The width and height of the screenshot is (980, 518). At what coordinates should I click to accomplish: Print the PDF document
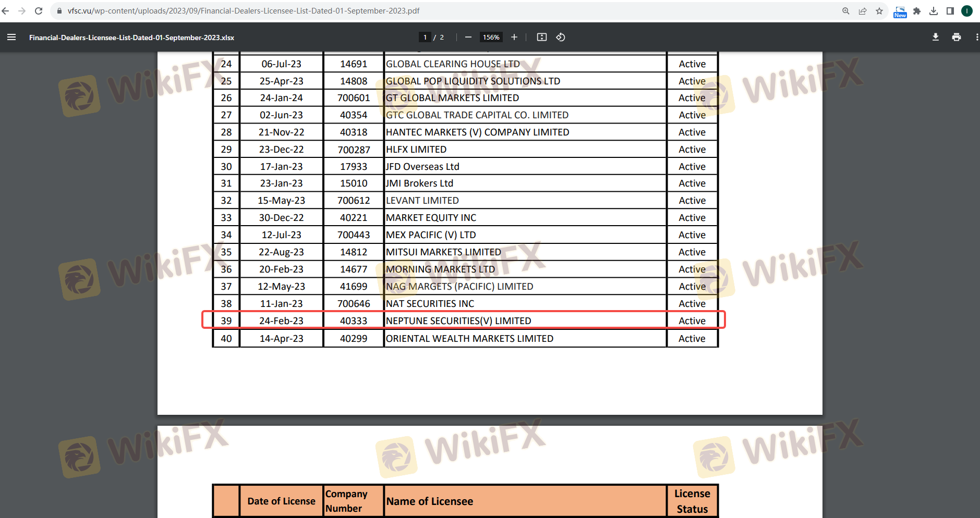(x=957, y=37)
